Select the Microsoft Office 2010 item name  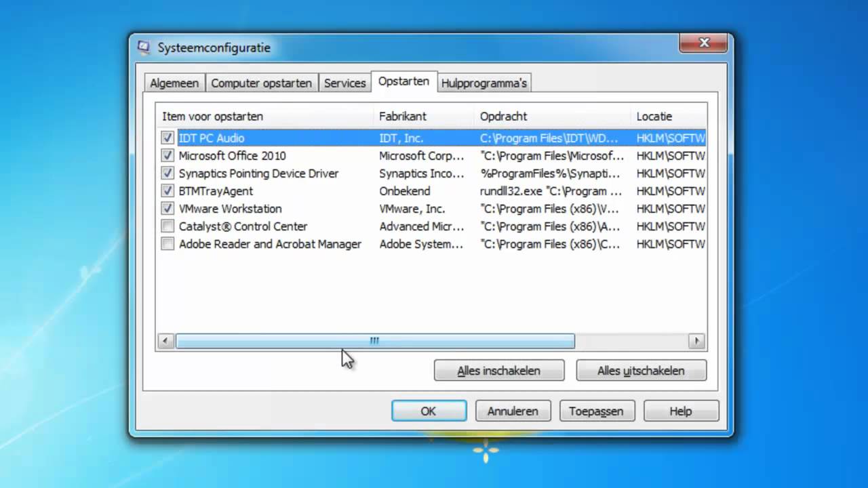233,156
